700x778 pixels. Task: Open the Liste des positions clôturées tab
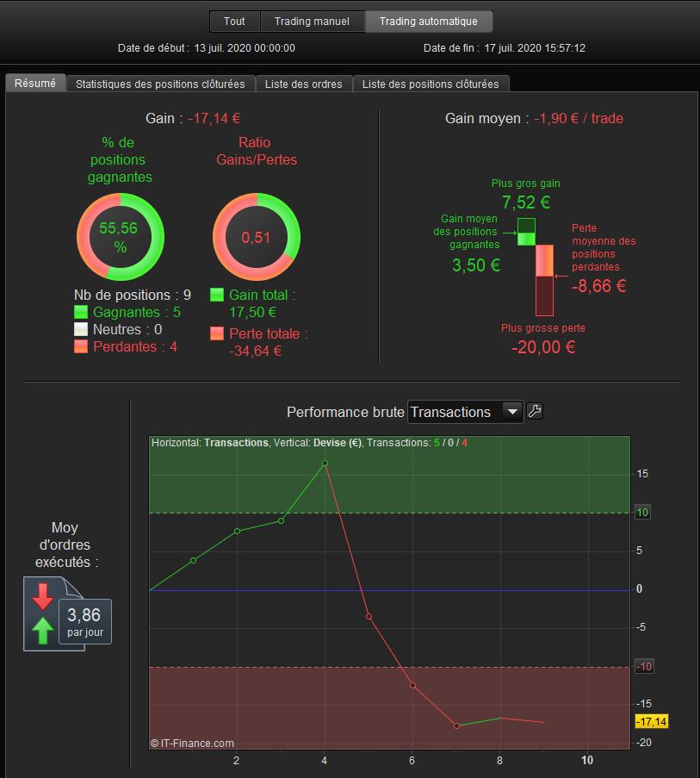click(431, 84)
